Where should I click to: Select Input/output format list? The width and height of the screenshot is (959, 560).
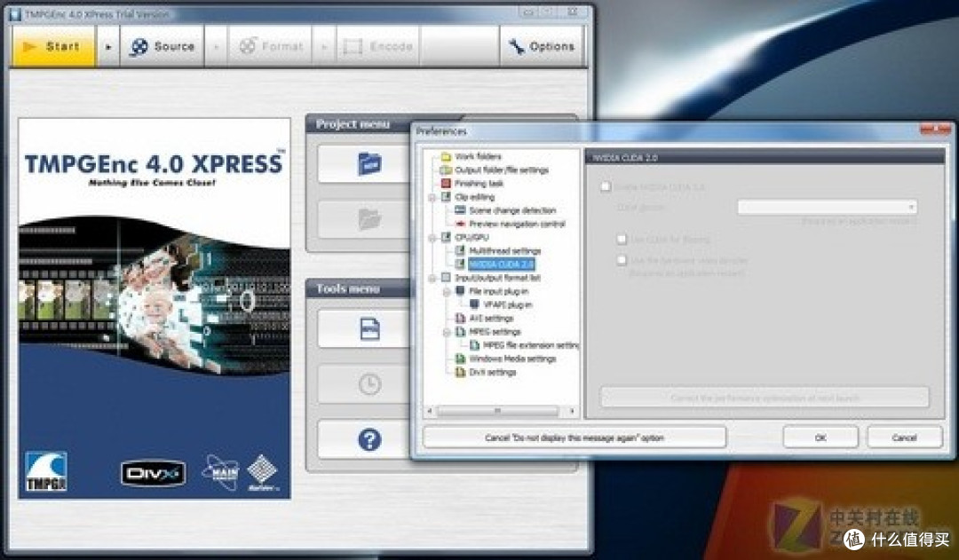click(x=497, y=278)
